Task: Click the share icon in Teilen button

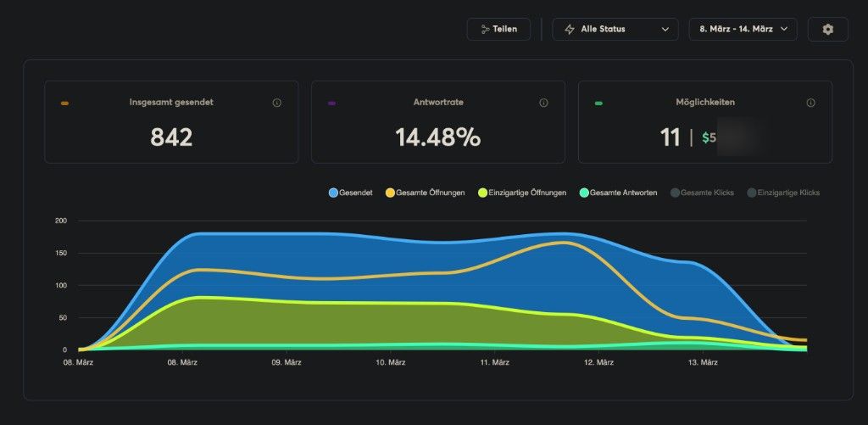Action: tap(486, 29)
